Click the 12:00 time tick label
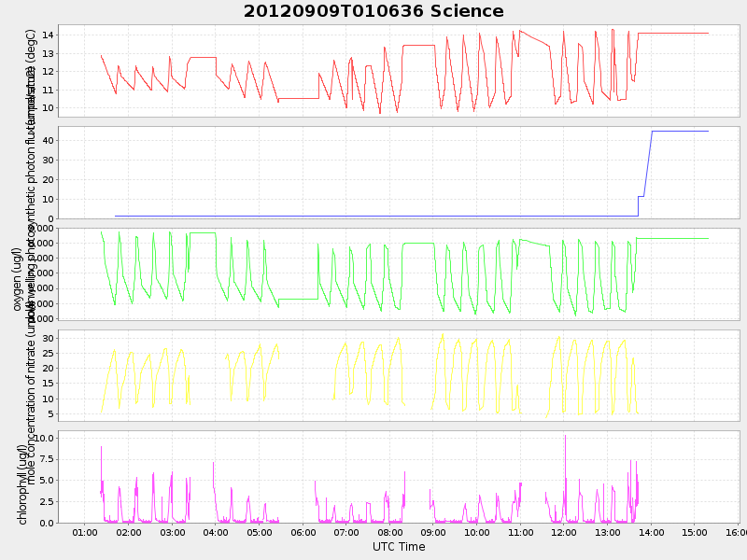The width and height of the screenshot is (747, 560). point(564,532)
